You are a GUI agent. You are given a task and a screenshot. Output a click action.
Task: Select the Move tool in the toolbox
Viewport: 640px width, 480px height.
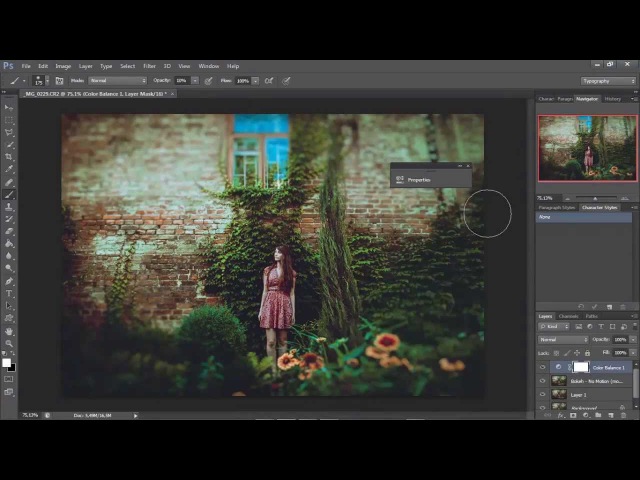tap(10, 108)
